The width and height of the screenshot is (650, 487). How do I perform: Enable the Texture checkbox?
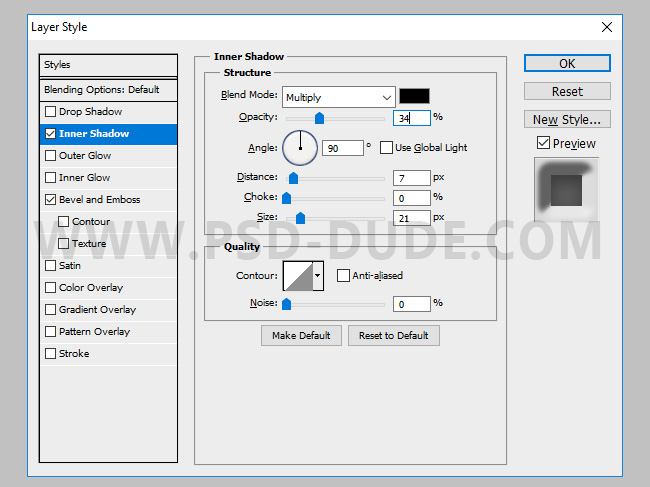tap(63, 243)
